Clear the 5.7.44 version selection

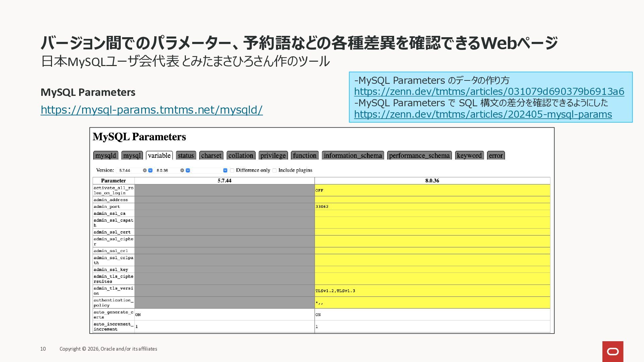pos(145,170)
